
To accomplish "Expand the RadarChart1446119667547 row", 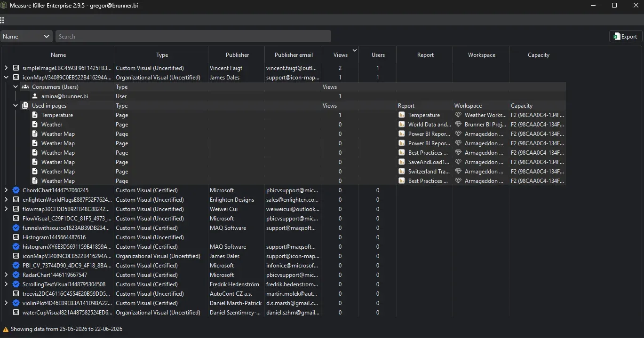I will (x=6, y=275).
